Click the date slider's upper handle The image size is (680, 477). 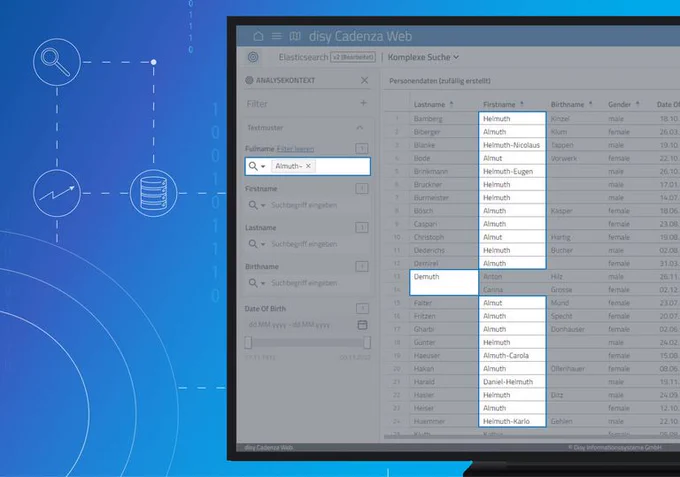(x=367, y=343)
